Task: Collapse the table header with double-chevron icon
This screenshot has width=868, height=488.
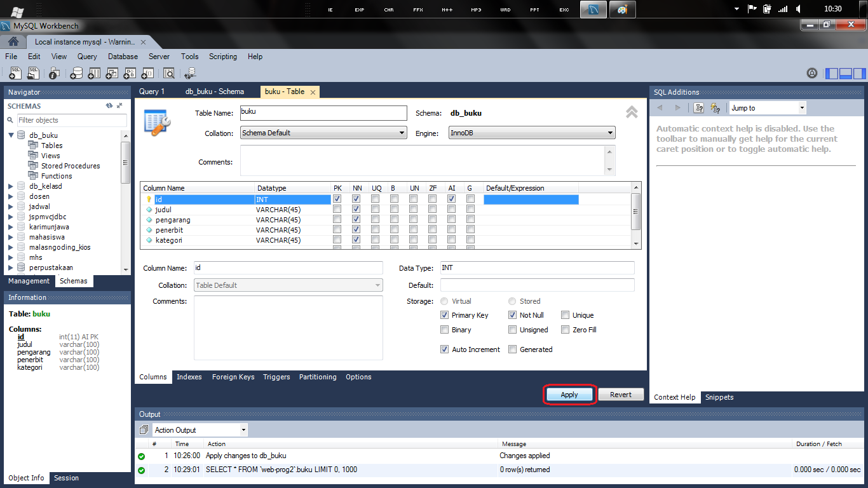Action: (632, 112)
